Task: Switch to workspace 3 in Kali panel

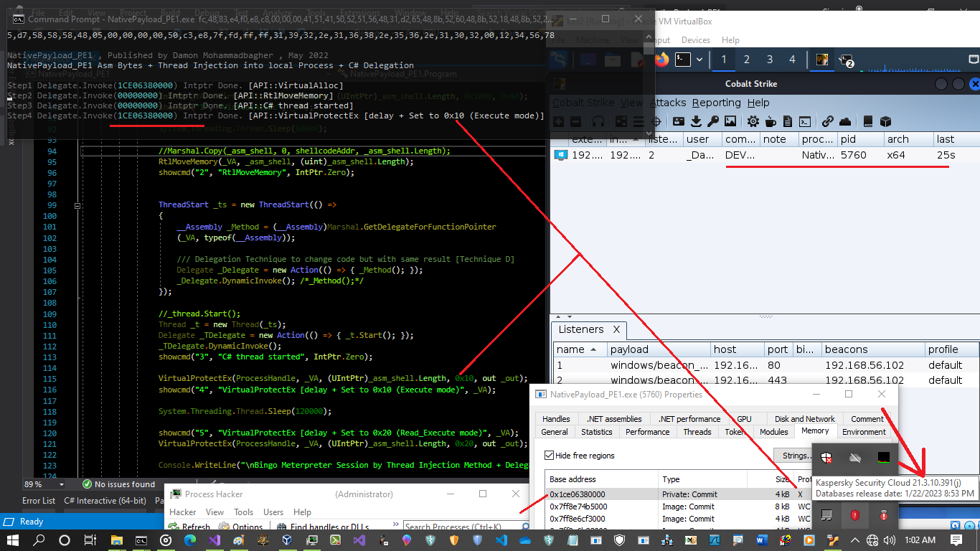Action: coord(770,60)
